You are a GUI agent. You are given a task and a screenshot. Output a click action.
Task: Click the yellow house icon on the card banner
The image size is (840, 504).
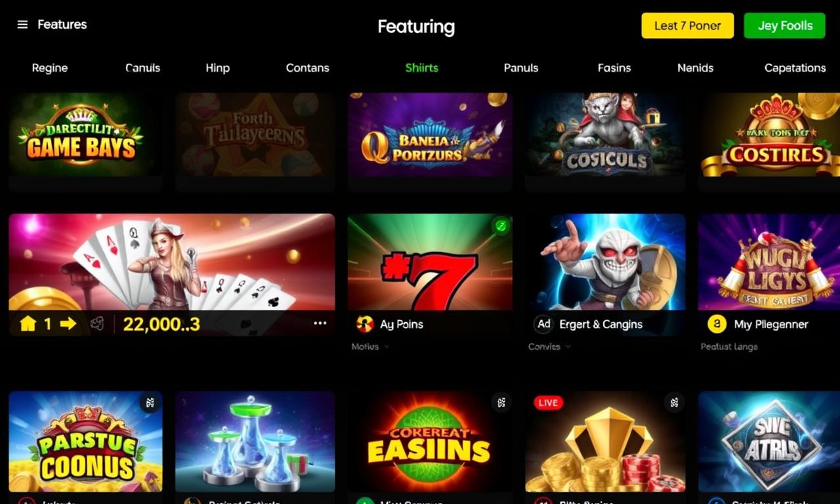[x=28, y=324]
